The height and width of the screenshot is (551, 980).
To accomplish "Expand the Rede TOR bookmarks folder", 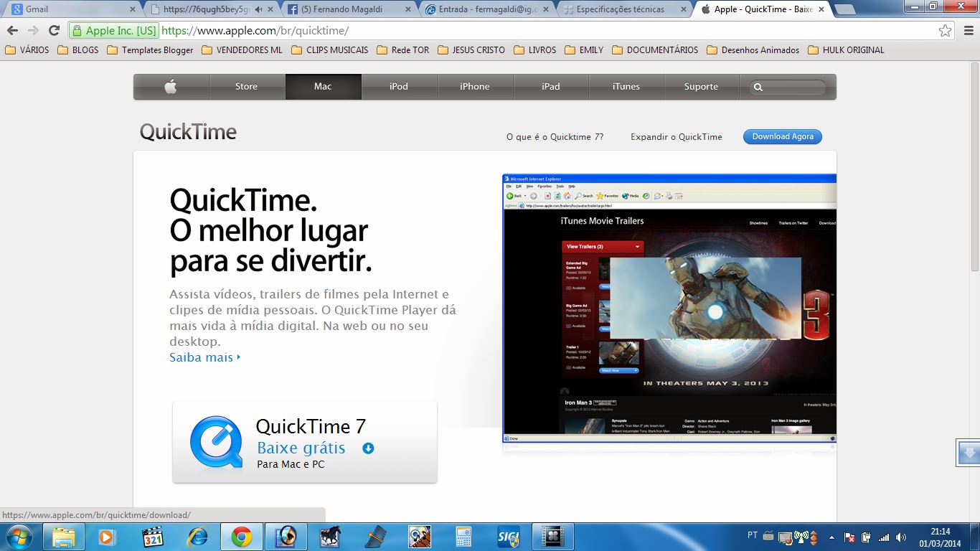I will point(403,50).
